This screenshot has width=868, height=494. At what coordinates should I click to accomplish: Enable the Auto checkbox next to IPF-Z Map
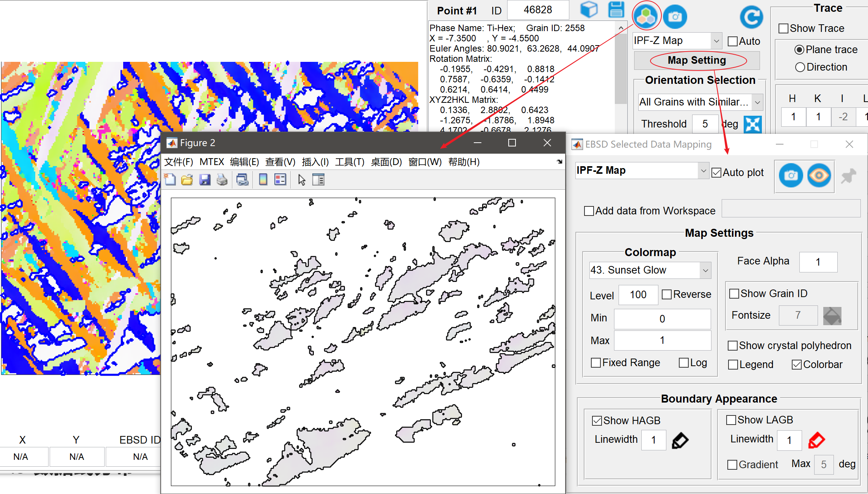[733, 41]
